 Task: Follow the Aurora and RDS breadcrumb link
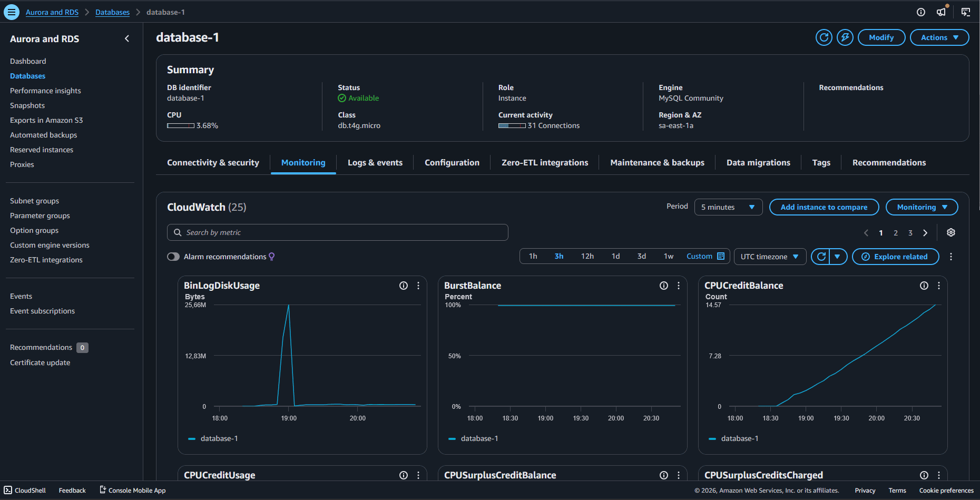[x=52, y=12]
